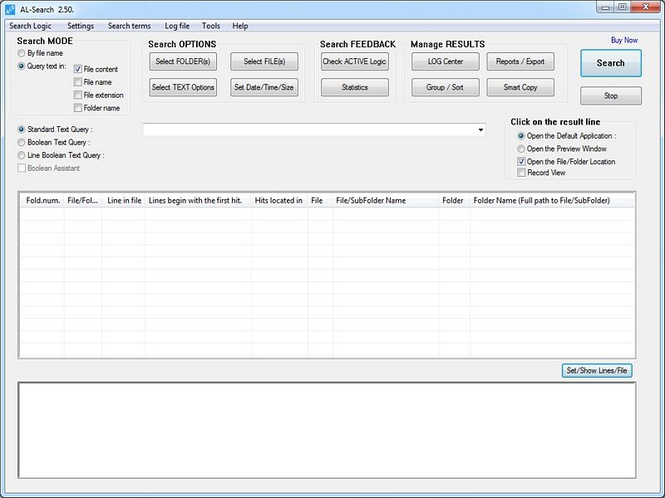Enable the File name checkbox
The height and width of the screenshot is (498, 665).
[78, 82]
